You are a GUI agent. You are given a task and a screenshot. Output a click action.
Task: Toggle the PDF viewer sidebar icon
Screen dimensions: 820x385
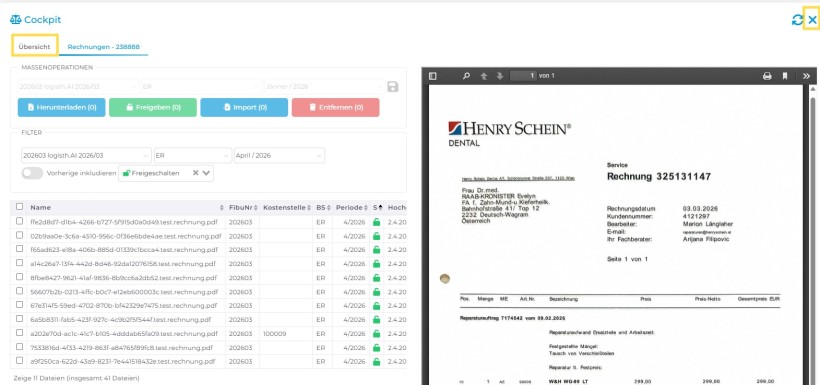click(432, 76)
